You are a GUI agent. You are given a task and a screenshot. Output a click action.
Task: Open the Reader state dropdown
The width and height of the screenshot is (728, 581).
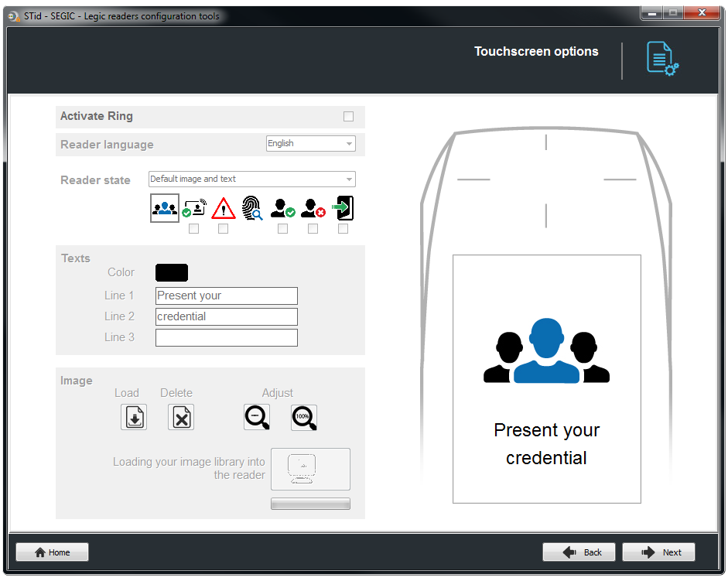(252, 179)
